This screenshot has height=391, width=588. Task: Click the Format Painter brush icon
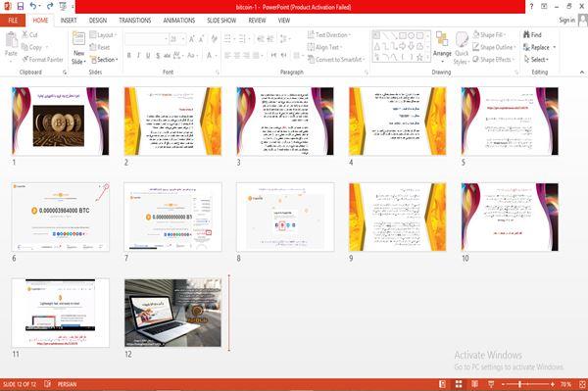[x=25, y=59]
